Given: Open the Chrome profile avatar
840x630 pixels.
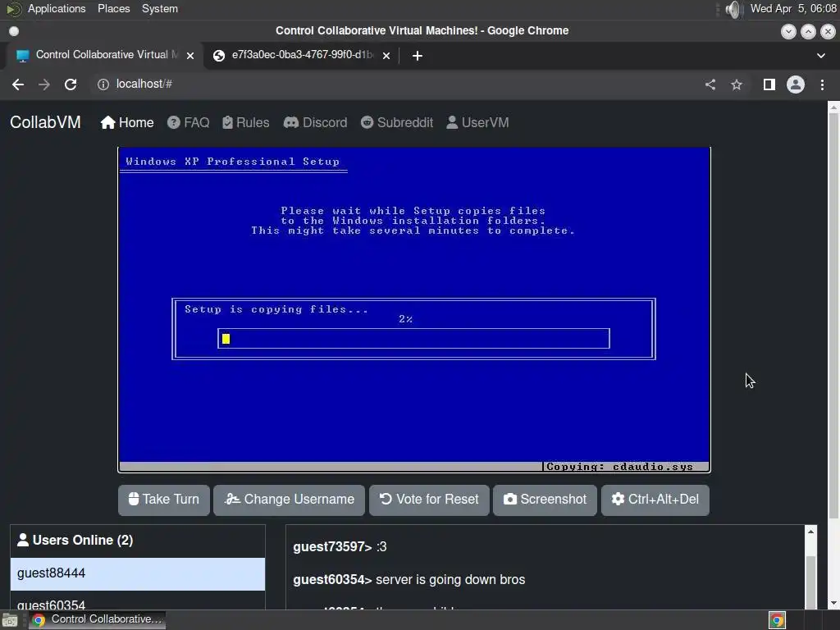Looking at the screenshot, I should (x=796, y=84).
